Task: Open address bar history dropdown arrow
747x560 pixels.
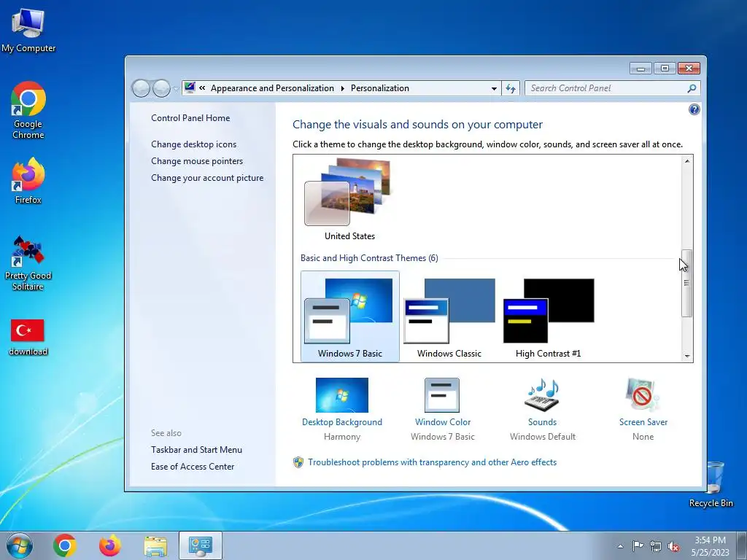Action: [494, 88]
